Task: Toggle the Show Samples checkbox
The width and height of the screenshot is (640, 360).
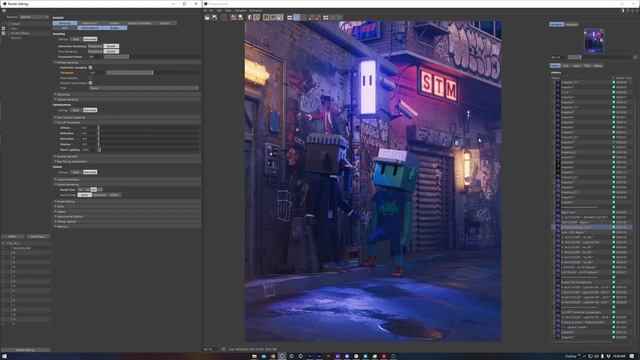Action: coord(90,78)
